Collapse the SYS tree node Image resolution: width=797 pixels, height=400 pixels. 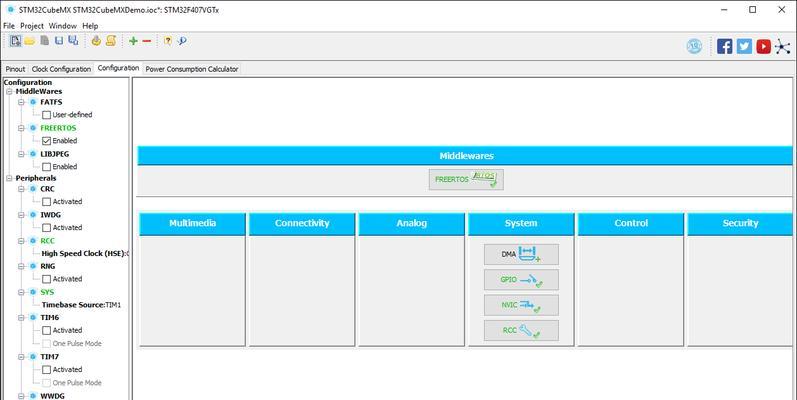(21, 292)
